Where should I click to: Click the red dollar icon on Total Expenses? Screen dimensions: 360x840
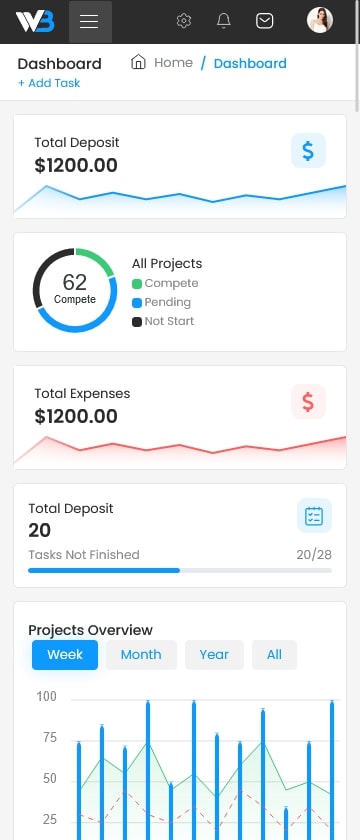click(x=308, y=401)
